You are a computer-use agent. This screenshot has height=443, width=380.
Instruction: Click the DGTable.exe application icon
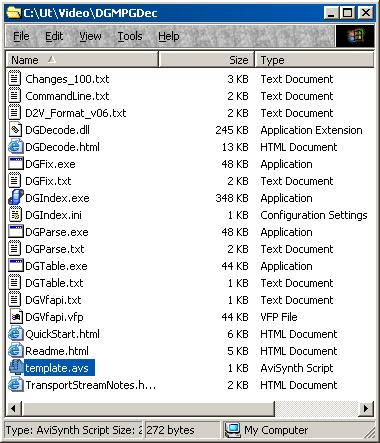(15, 266)
